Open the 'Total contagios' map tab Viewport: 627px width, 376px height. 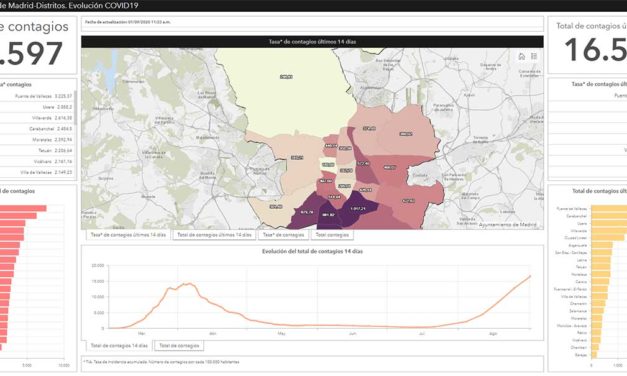tap(332, 235)
